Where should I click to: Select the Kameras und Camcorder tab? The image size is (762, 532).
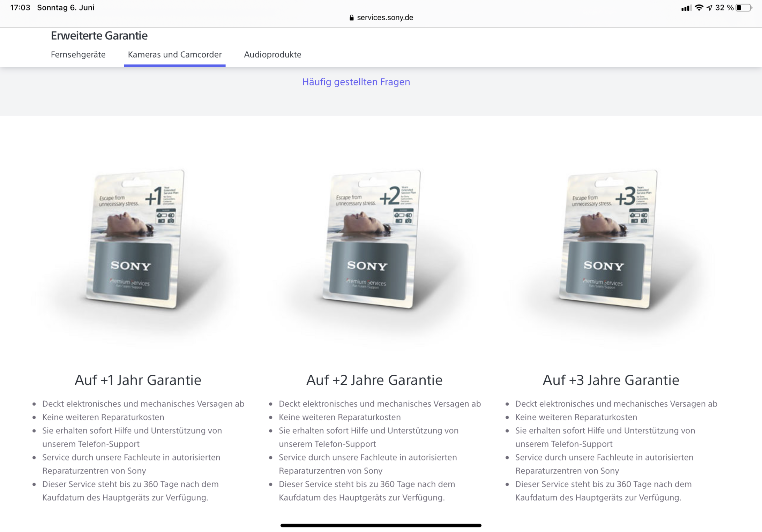click(x=175, y=54)
